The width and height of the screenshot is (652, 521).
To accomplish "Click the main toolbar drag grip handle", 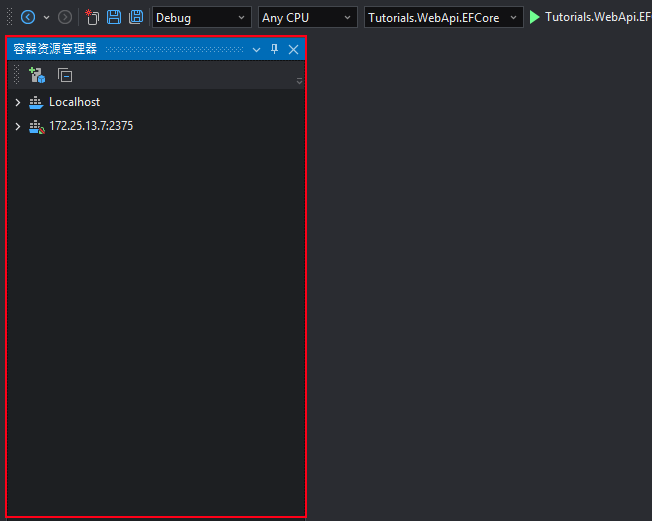I will point(10,17).
